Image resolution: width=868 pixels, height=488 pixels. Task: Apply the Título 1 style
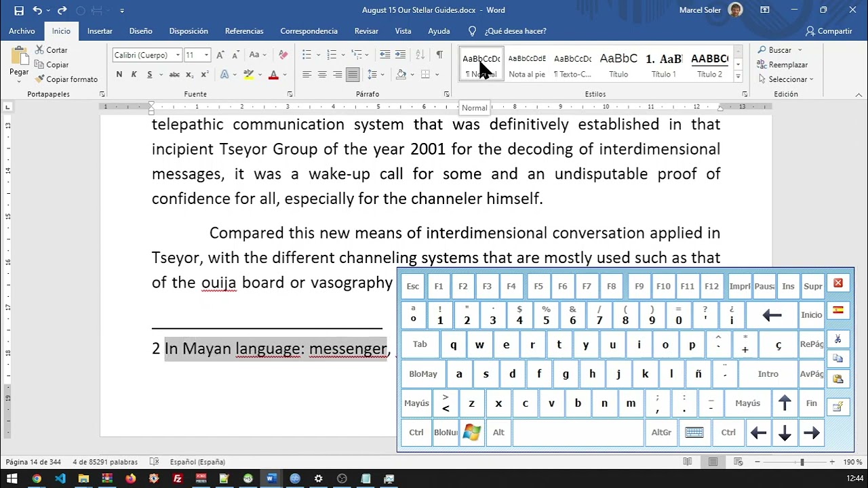point(664,65)
